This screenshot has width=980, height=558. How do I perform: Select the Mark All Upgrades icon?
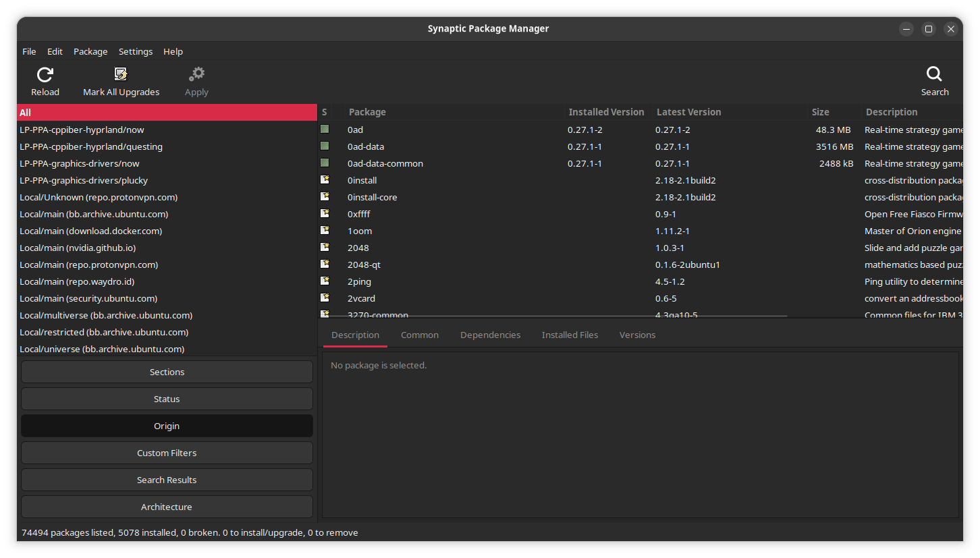[121, 74]
